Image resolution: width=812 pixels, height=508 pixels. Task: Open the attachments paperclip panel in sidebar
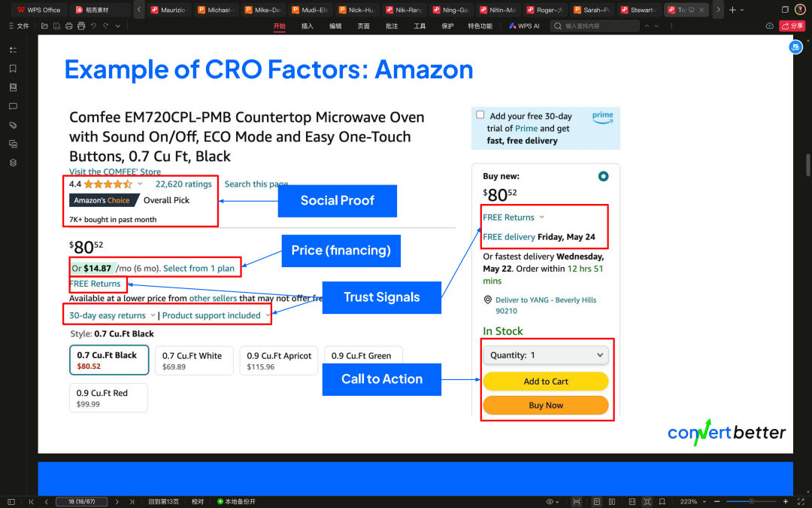click(13, 125)
